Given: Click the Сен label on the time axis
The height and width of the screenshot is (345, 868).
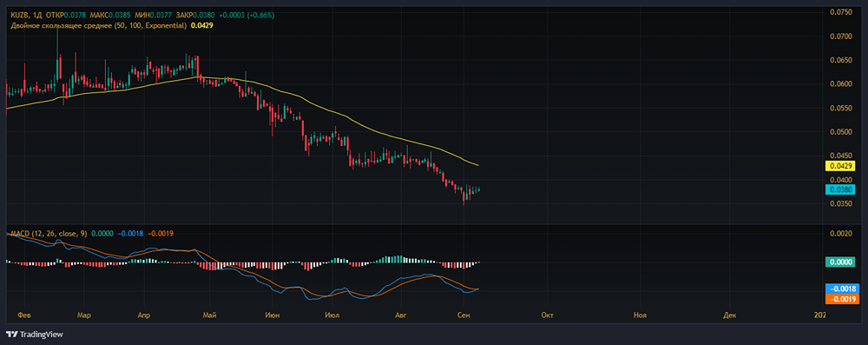Looking at the screenshot, I should click(x=464, y=315).
